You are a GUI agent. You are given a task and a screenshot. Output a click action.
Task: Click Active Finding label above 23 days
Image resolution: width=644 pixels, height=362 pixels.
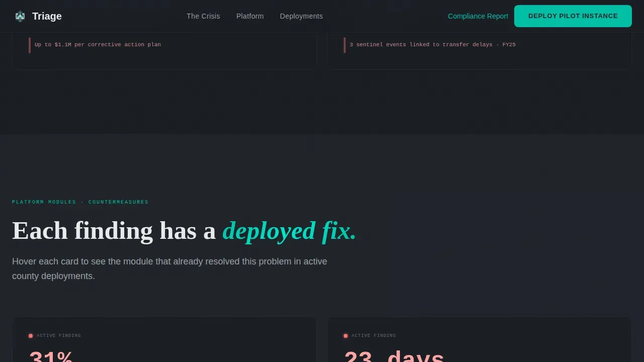[x=374, y=336]
